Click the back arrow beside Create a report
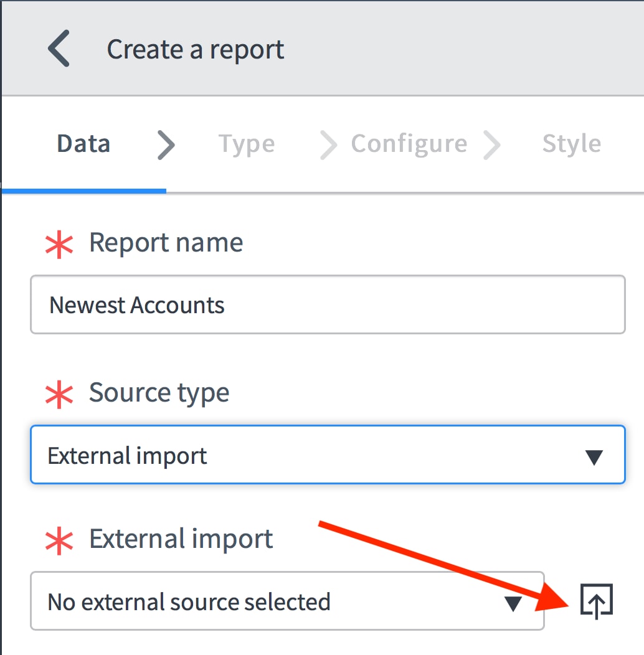Viewport: 644px width, 655px height. (59, 49)
